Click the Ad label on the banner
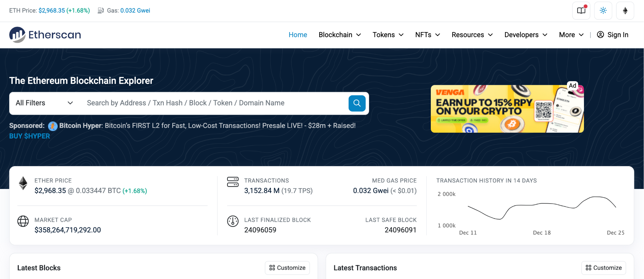The image size is (644, 279). pos(572,86)
